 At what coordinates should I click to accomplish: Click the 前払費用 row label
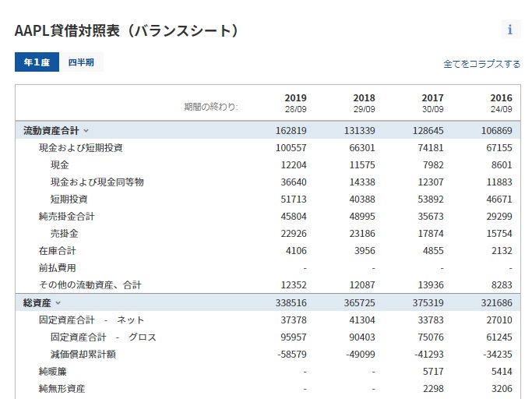pyautogui.click(x=58, y=268)
